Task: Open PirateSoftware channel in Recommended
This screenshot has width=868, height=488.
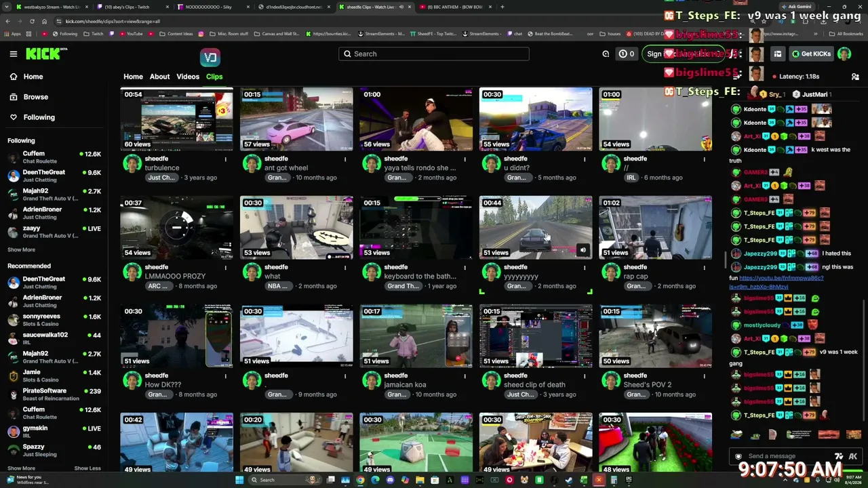Action: 54,394
